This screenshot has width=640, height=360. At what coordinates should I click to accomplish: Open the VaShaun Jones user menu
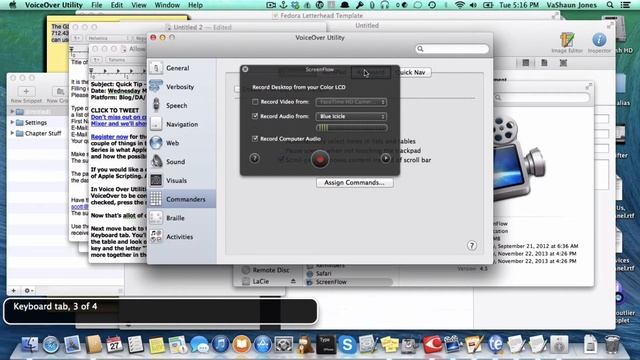click(571, 5)
